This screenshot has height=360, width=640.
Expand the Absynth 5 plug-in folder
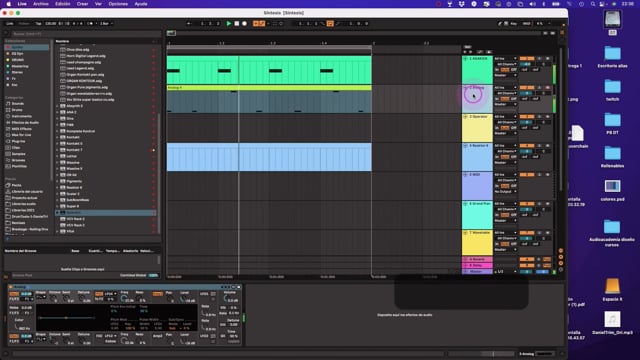coord(57,106)
